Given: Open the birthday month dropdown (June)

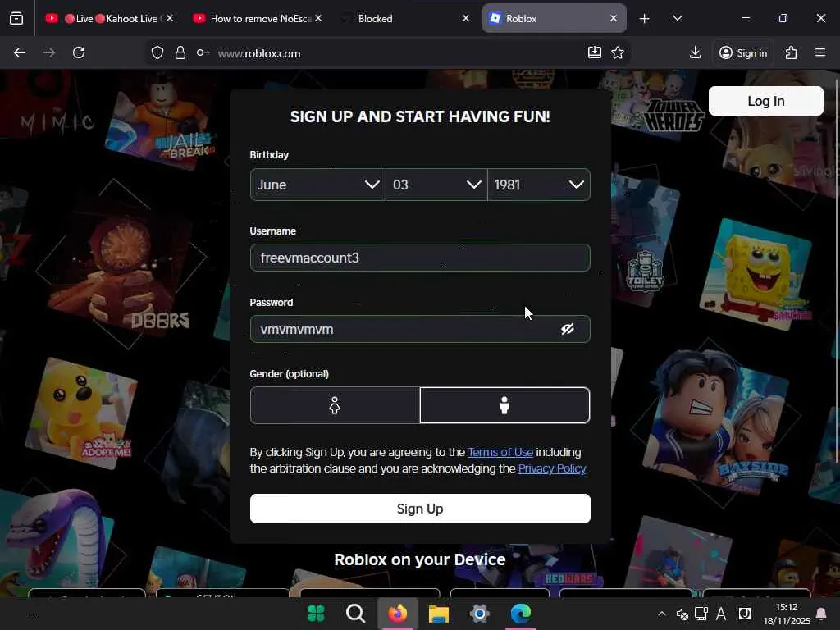Looking at the screenshot, I should point(317,185).
